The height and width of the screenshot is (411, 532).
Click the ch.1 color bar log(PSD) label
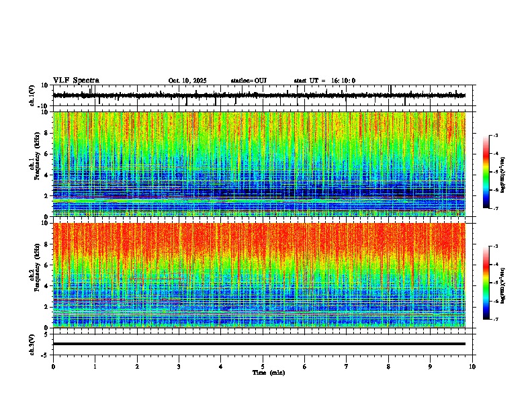[503, 175]
